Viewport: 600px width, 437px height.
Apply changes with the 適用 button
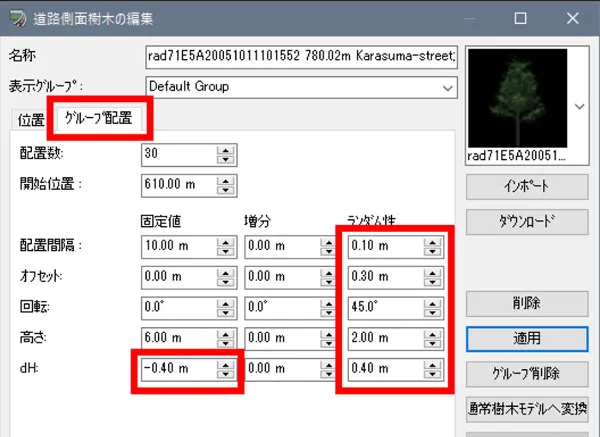point(527,339)
